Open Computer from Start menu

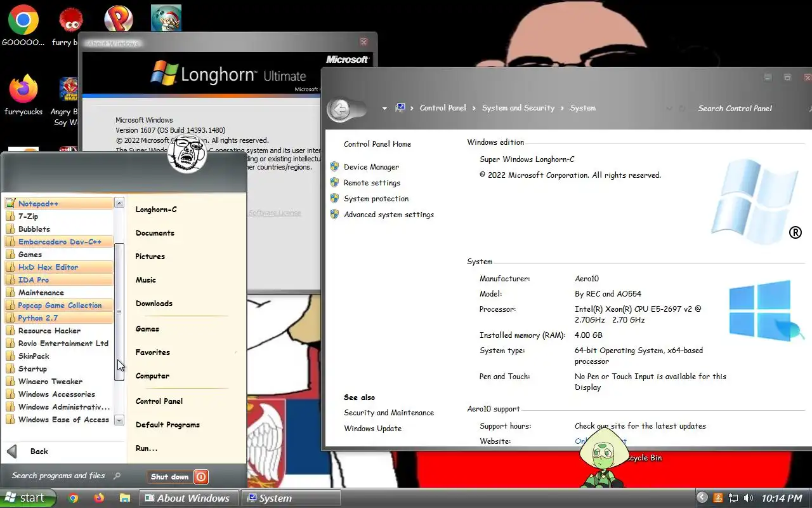tap(152, 376)
